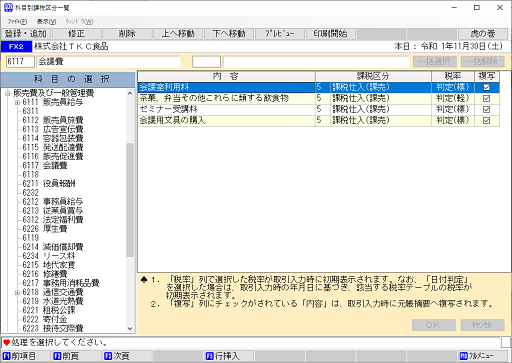512x363 pixels.
Task: Click the 登録・追加 button
Action: (x=26, y=34)
